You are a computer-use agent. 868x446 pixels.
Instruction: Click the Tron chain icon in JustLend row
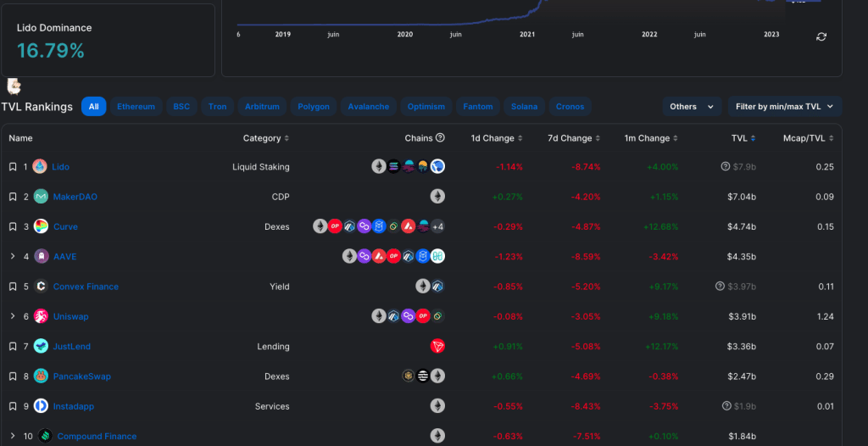pyautogui.click(x=438, y=346)
